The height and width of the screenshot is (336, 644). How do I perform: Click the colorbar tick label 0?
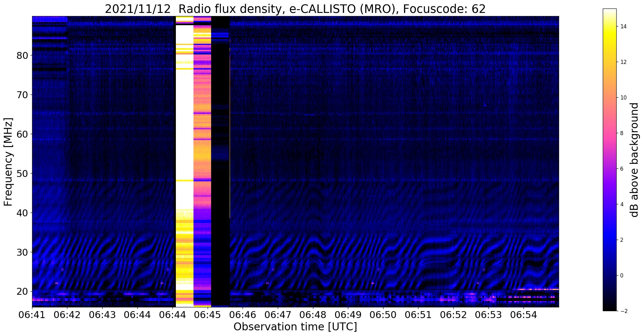[x=621, y=276]
